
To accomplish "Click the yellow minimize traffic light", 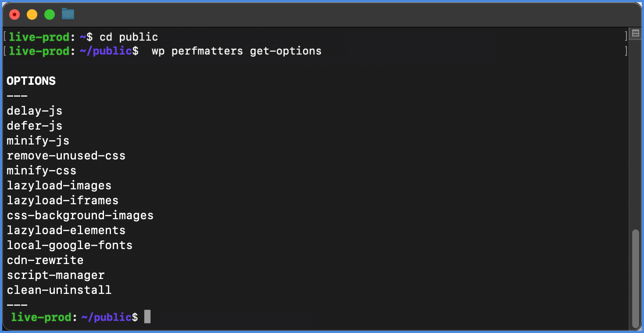I will [32, 14].
